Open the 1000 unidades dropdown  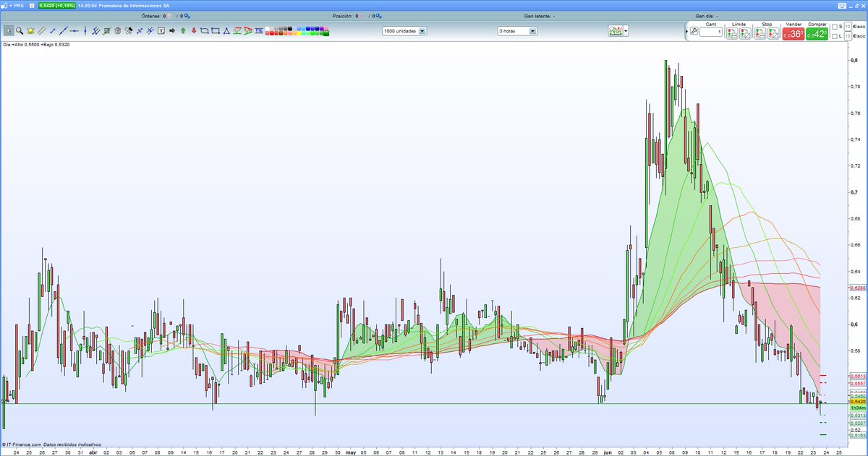click(422, 30)
